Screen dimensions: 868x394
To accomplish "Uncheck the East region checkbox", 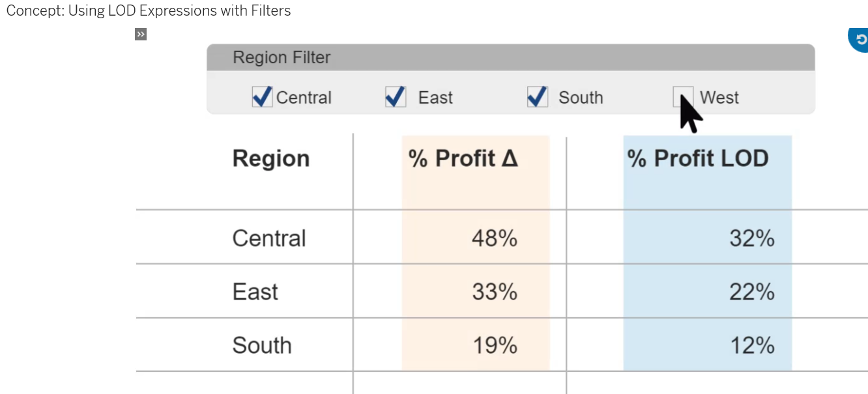I will tap(396, 97).
